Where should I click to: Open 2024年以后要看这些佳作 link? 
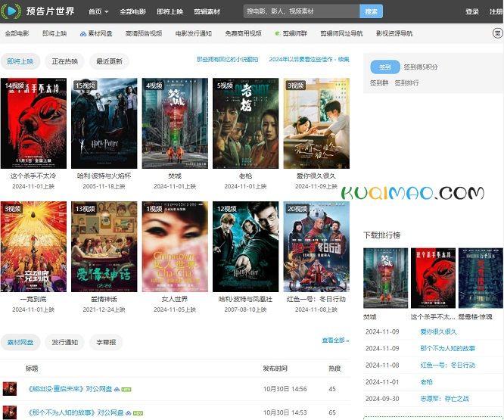click(310, 60)
